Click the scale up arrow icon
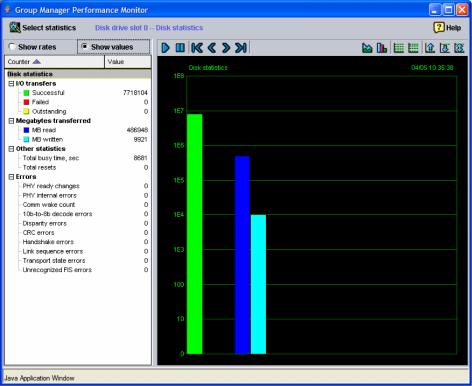This screenshot has width=472, height=386. click(x=430, y=48)
